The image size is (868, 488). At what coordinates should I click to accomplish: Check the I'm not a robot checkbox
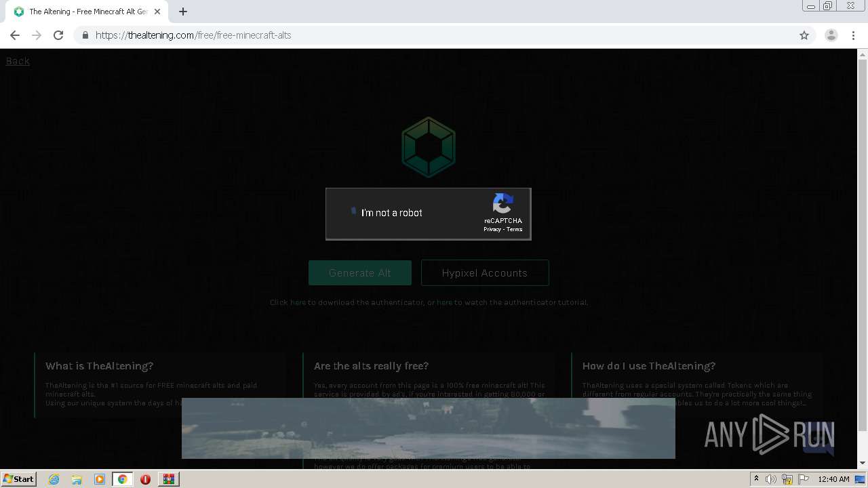tap(353, 211)
